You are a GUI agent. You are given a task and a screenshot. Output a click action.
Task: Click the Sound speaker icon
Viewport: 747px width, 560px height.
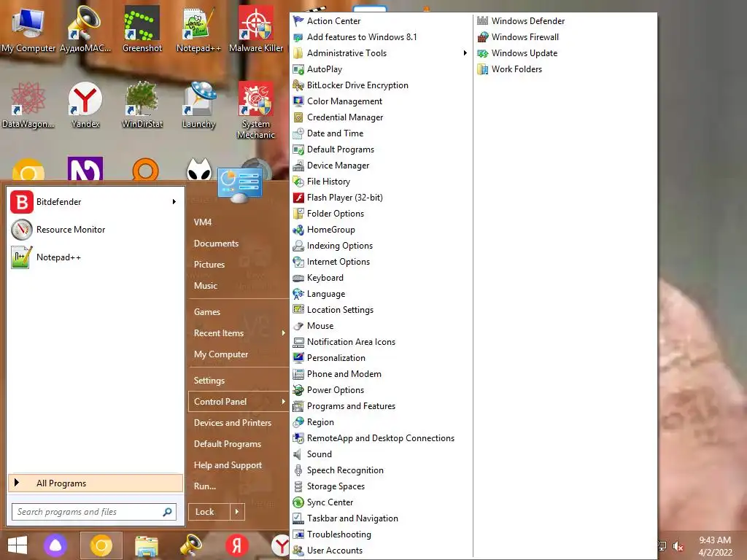tap(298, 454)
